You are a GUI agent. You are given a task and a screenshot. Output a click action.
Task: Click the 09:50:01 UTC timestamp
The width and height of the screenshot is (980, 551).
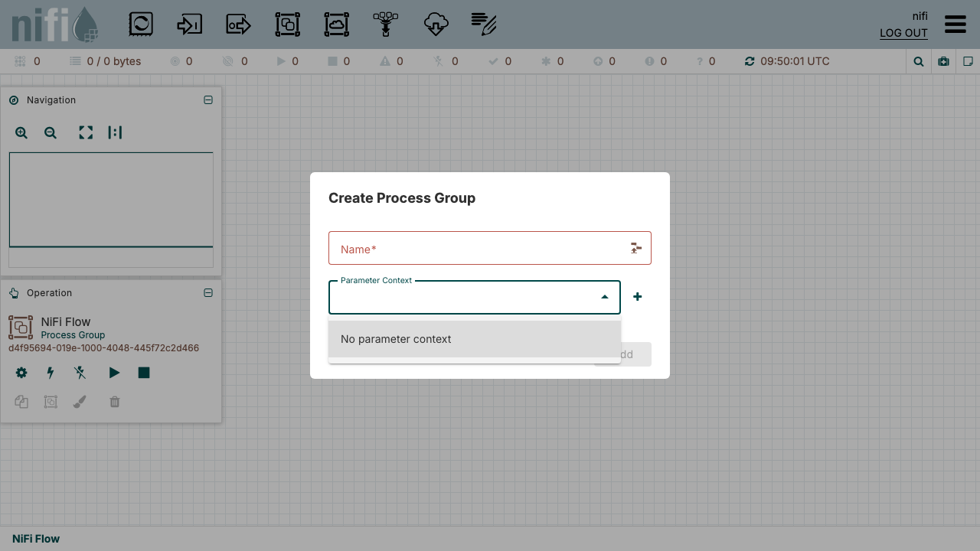pos(795,61)
